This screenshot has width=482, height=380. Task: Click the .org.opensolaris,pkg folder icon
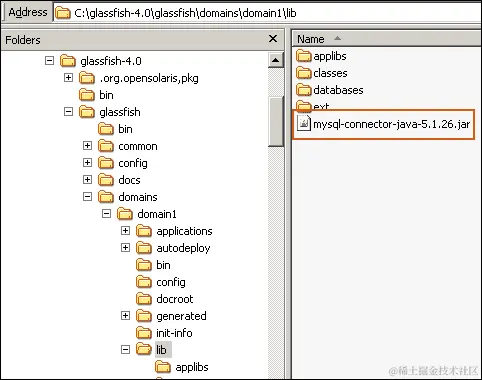coord(87,78)
